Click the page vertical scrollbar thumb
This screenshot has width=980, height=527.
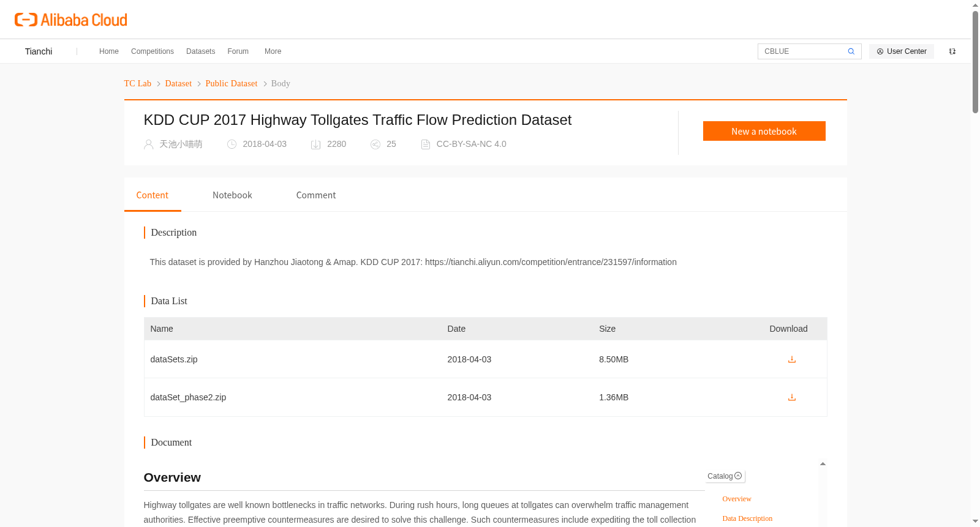tap(975, 61)
